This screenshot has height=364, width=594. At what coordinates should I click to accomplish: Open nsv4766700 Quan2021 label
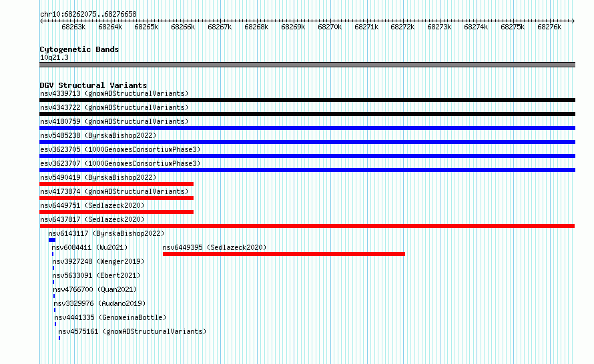[95, 289]
